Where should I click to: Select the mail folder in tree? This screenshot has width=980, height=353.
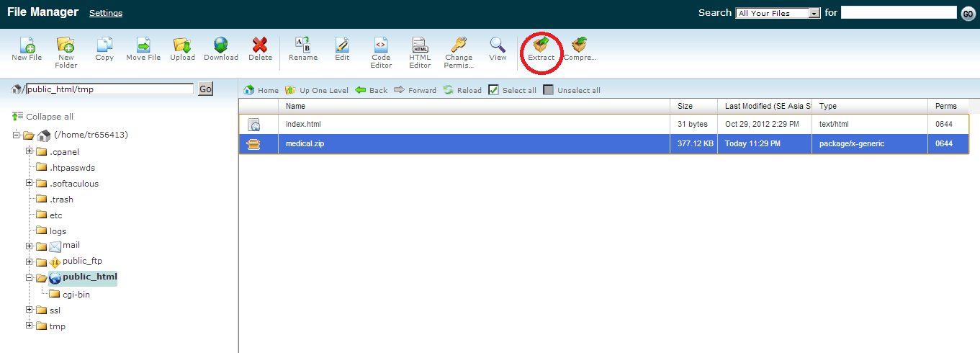(x=71, y=246)
